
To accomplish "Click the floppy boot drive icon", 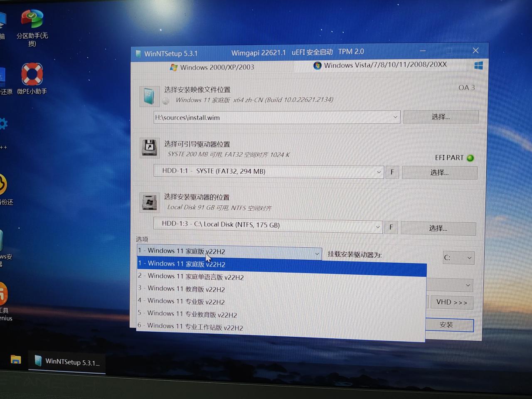I will click(149, 148).
